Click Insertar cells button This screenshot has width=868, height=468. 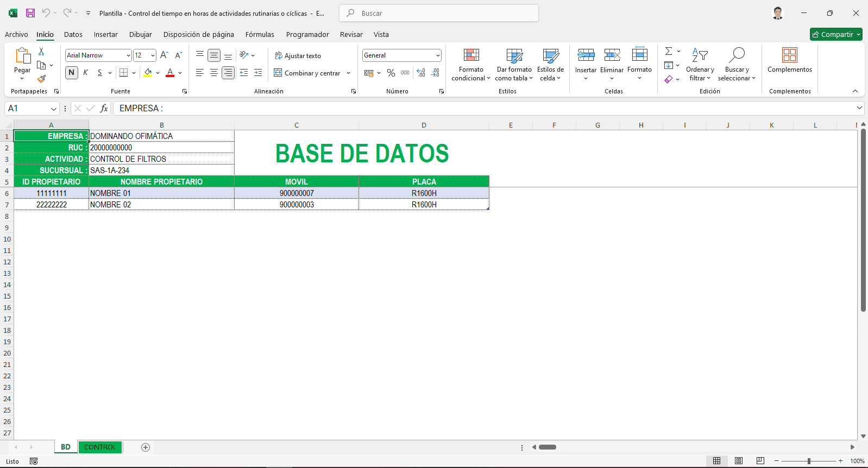pos(586,65)
